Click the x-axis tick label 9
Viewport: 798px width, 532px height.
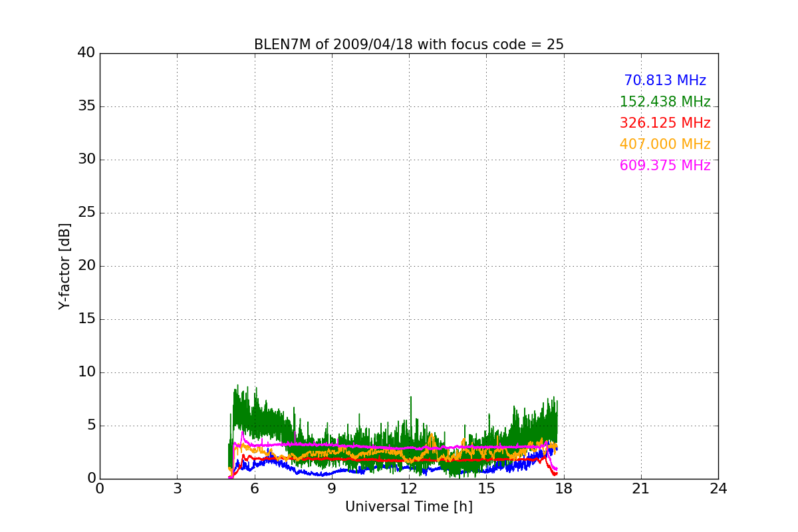coord(332,489)
